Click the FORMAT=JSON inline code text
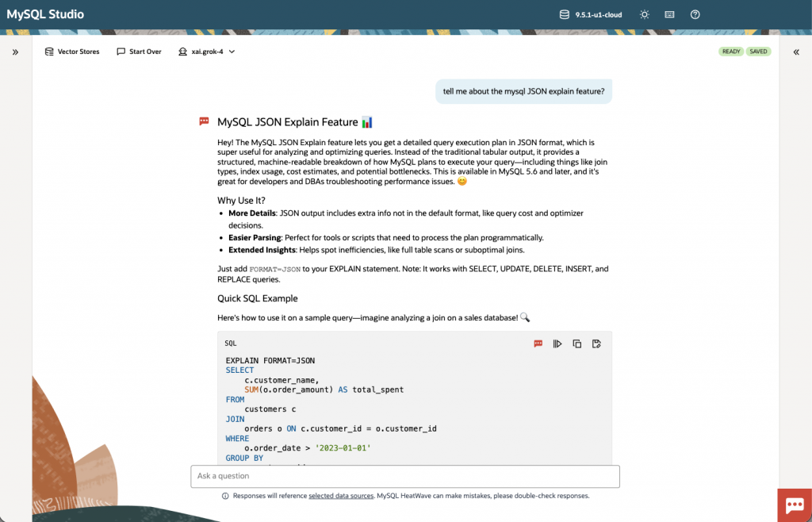 point(275,269)
